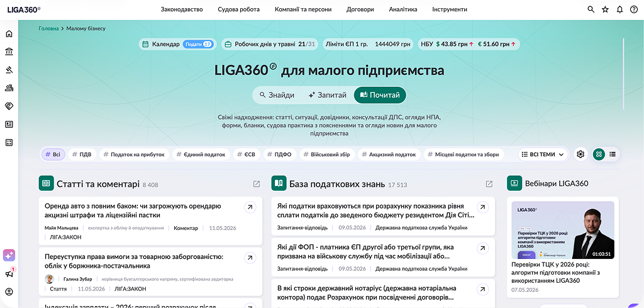644x308 pixels.
Task: Select the Запитай mode tab
Action: pos(327,95)
